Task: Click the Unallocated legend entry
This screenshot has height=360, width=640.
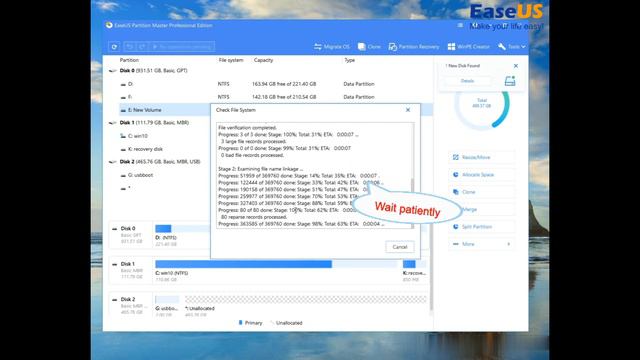Action: tap(286, 323)
